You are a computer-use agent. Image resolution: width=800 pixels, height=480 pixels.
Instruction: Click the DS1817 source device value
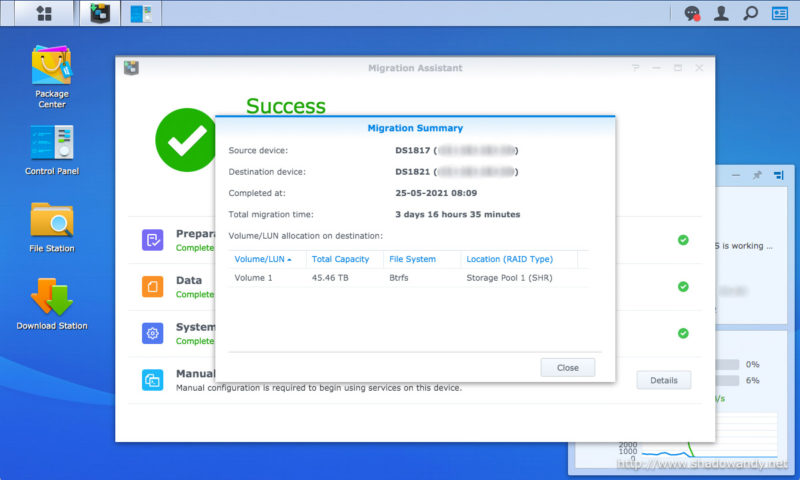point(457,150)
